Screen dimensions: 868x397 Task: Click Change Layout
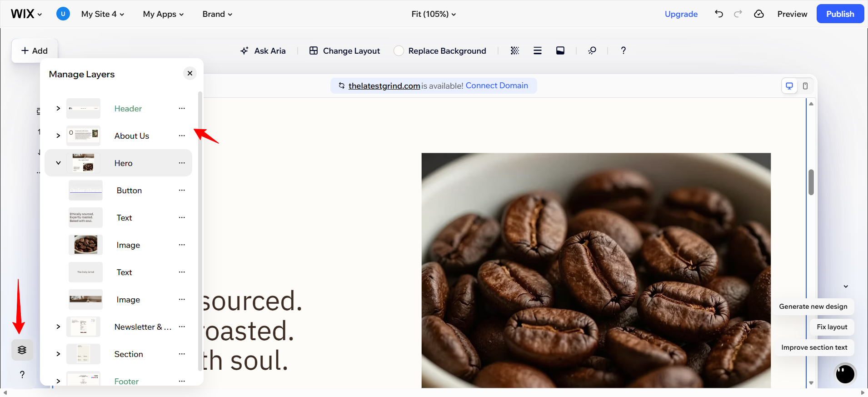tap(344, 51)
